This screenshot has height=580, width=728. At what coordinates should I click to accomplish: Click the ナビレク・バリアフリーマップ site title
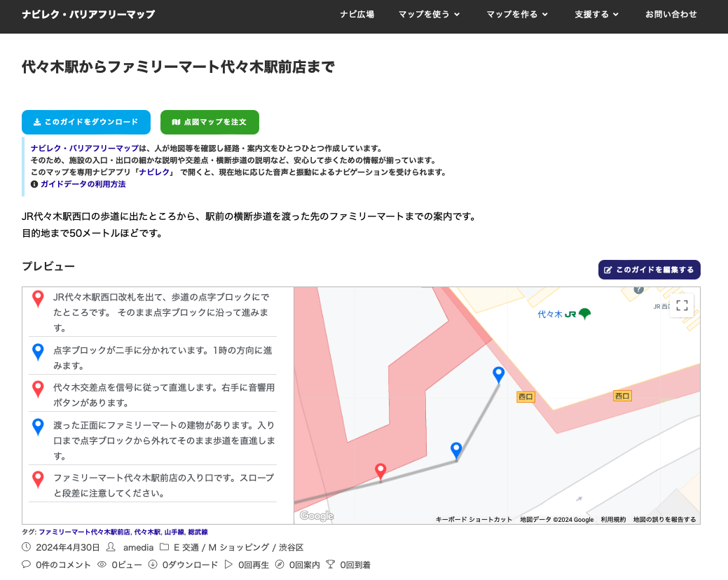tap(88, 14)
